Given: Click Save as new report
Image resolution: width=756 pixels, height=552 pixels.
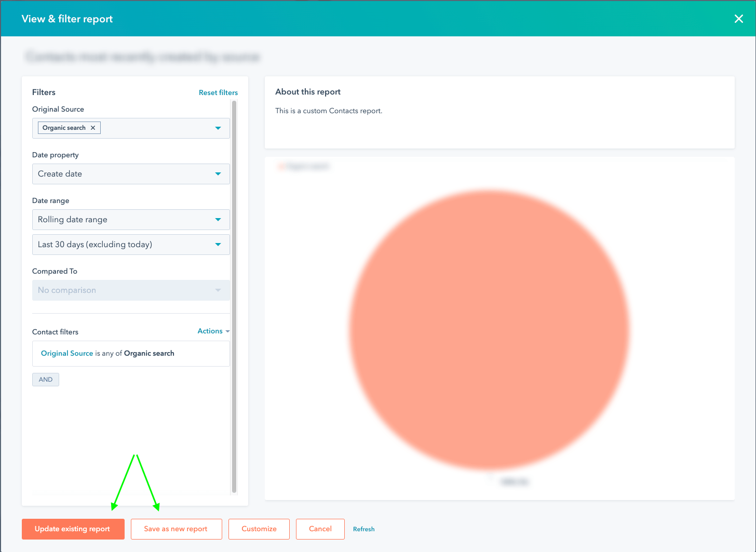Looking at the screenshot, I should 176,529.
